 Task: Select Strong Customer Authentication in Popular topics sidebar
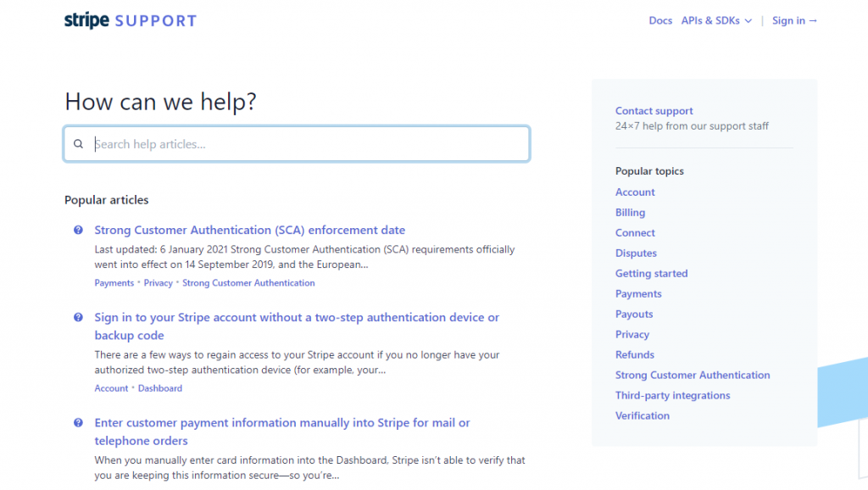click(x=693, y=375)
